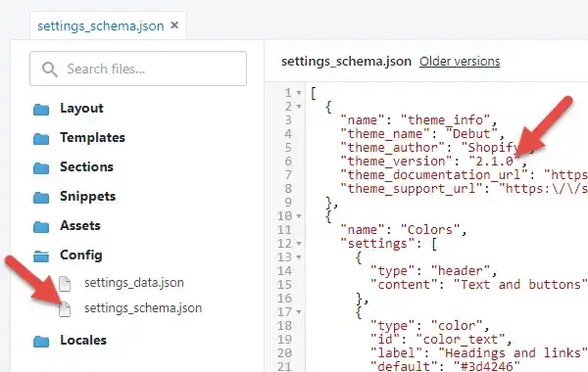The width and height of the screenshot is (588, 372).
Task: Click line number 9 in the gutter
Action: click(x=288, y=203)
